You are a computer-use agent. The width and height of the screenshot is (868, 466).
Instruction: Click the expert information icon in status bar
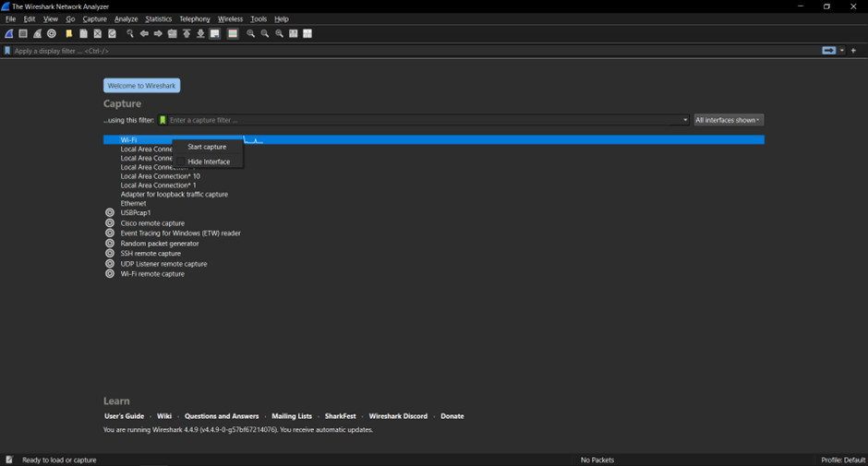[x=9, y=460]
